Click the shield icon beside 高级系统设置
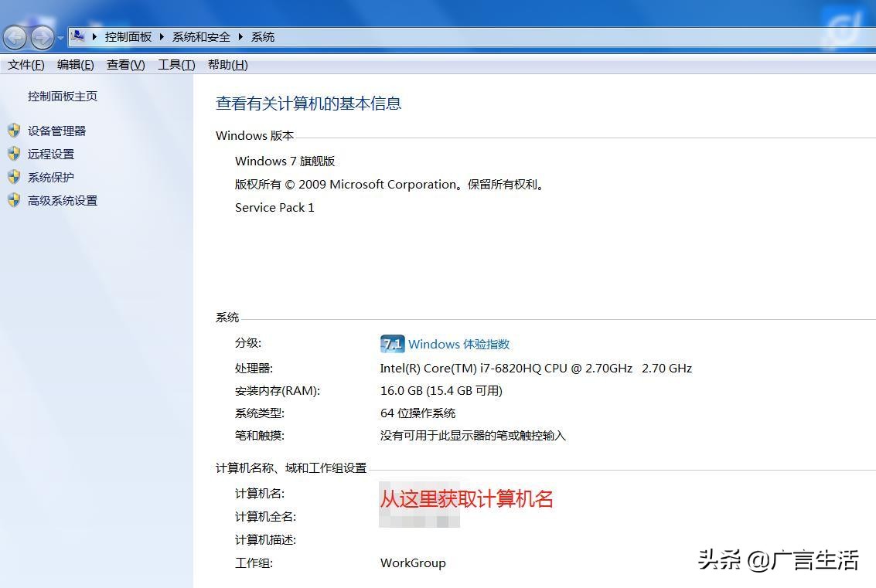 click(14, 200)
